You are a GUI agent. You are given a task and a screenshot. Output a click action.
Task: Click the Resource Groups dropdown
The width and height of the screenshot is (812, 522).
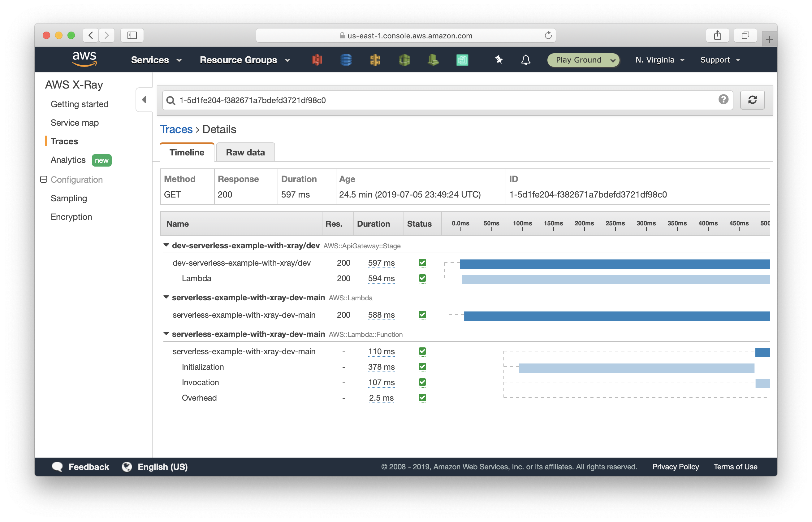click(x=245, y=59)
